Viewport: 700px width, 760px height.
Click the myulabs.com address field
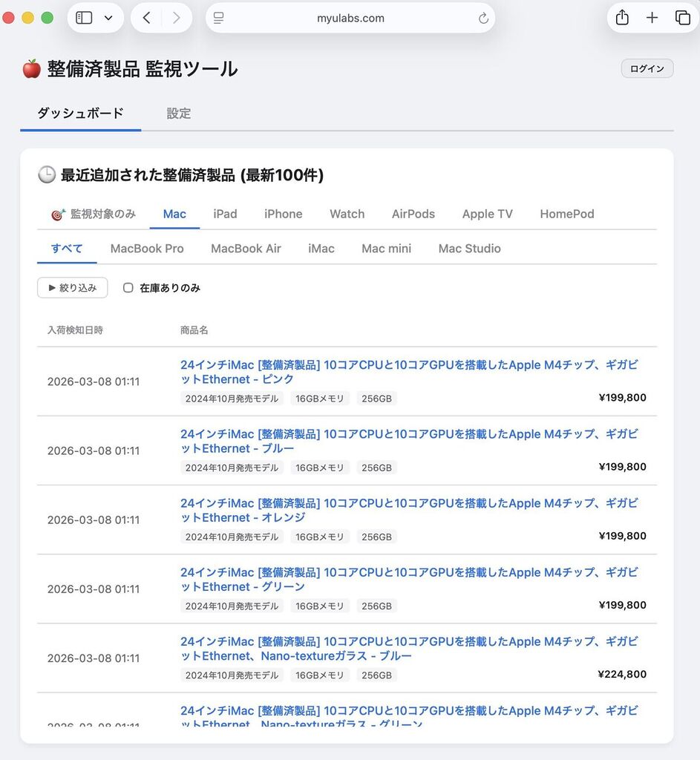coord(350,19)
